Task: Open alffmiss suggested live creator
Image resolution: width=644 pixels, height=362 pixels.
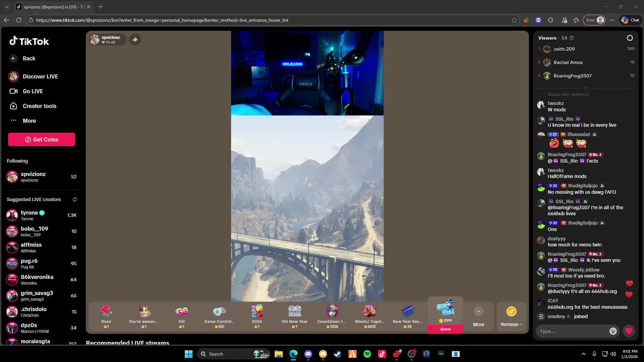Action: 41,247
